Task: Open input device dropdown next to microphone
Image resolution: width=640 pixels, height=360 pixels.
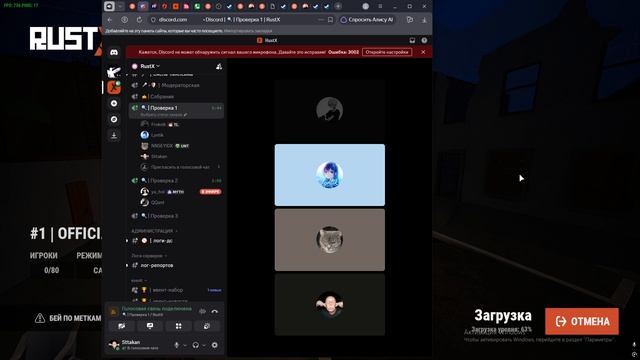Action: click(185, 346)
